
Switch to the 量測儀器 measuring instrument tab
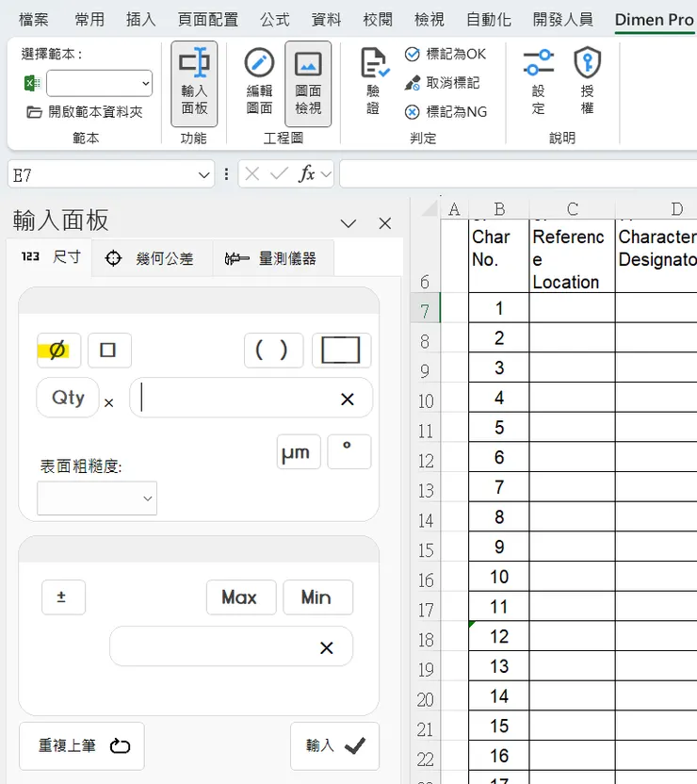point(273,258)
